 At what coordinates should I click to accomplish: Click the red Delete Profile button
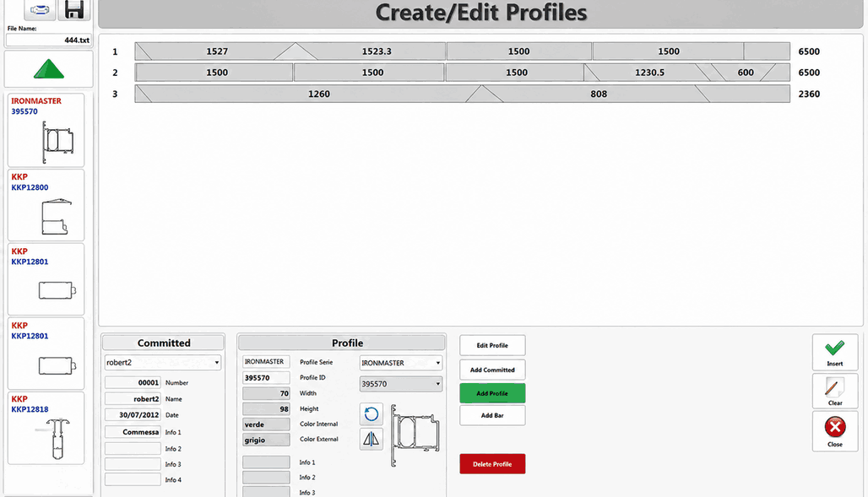click(492, 464)
